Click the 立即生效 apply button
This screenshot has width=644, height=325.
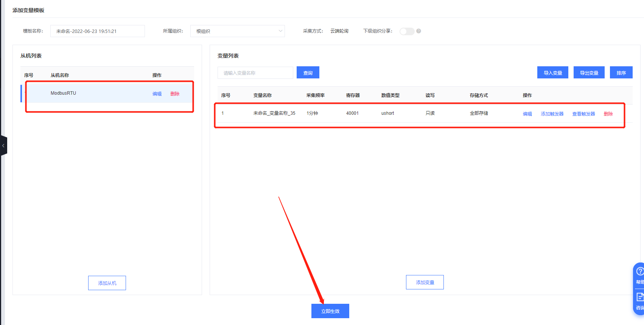[330, 311]
